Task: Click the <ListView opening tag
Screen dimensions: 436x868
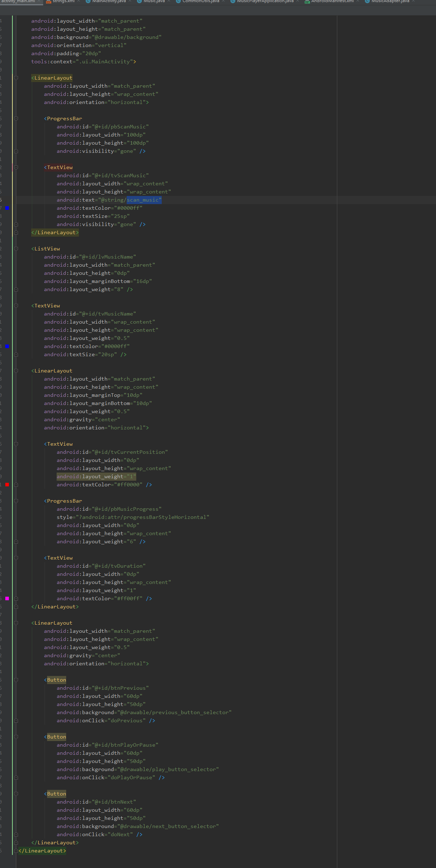Action: click(46, 249)
